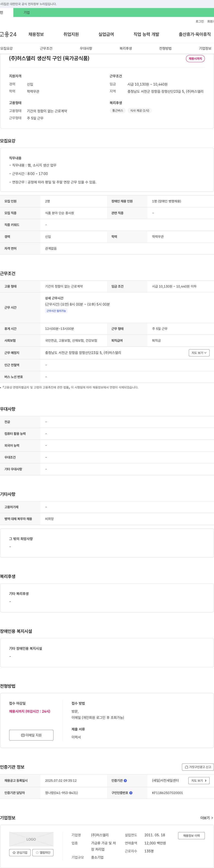The width and height of the screenshot is (214, 868).
Task: Jump to the 근무조건 section tab
Action: click(x=46, y=49)
